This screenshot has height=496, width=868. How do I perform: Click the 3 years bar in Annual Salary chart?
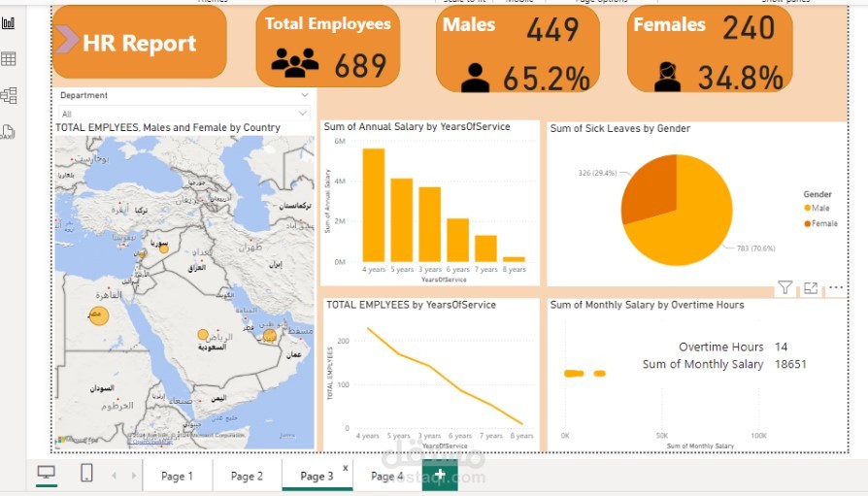pos(429,224)
